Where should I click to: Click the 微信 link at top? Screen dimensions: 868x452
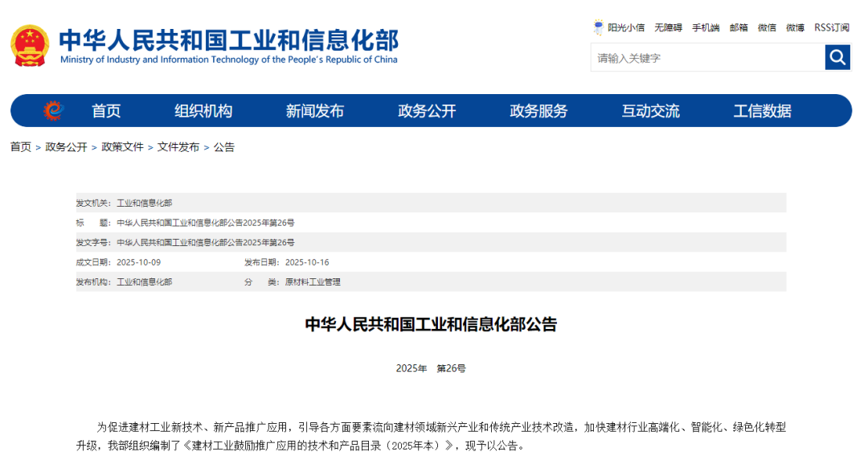click(767, 27)
